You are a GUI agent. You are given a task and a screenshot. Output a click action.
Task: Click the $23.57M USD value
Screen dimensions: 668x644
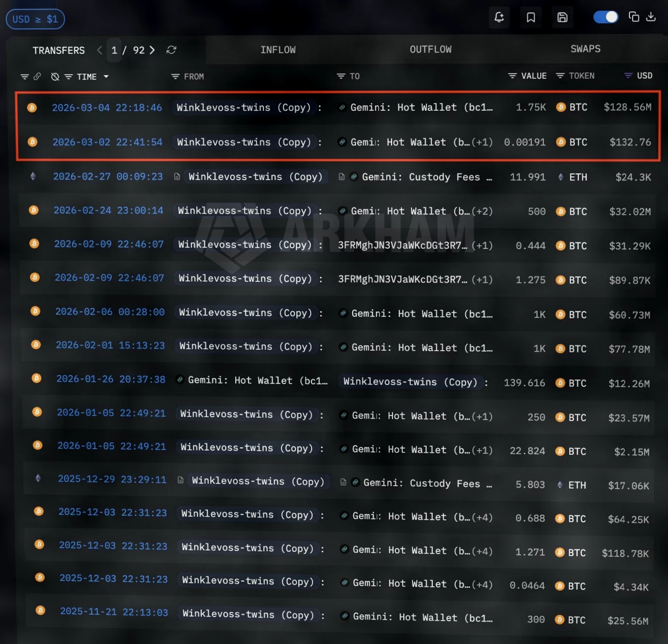[x=629, y=418]
